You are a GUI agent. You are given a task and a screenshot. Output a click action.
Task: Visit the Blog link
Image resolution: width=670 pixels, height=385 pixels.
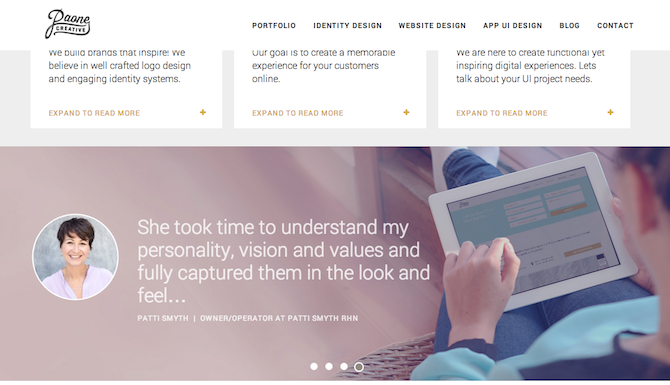tap(570, 26)
